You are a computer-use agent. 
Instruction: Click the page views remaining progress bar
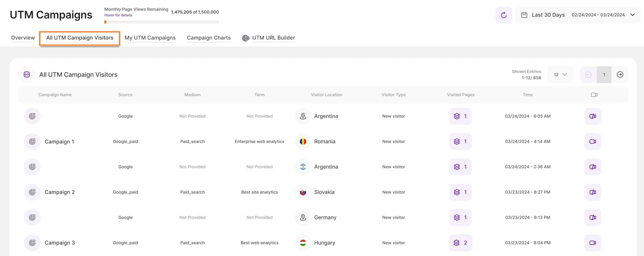click(161, 22)
